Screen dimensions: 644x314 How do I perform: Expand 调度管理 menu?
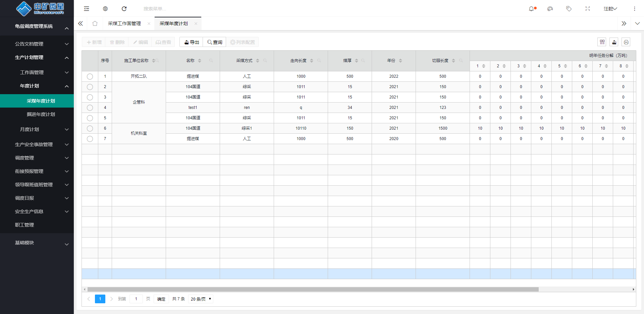pos(37,158)
